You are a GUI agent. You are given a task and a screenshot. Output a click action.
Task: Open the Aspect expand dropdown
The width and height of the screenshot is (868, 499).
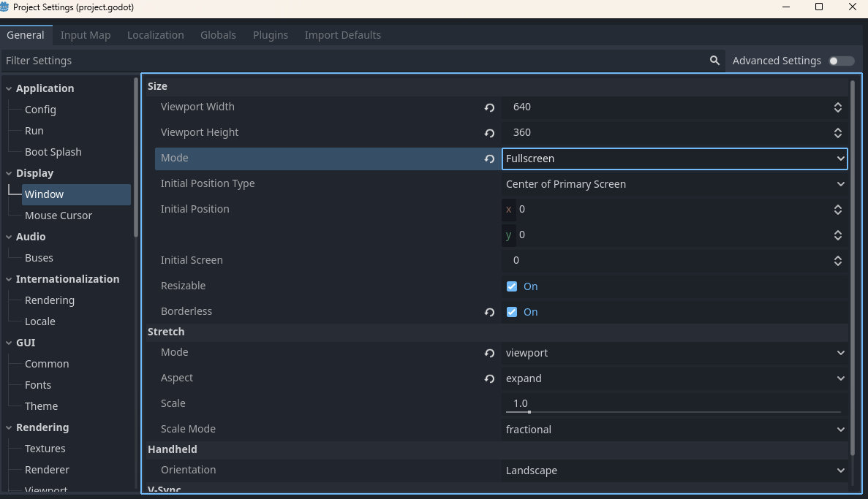tap(675, 378)
